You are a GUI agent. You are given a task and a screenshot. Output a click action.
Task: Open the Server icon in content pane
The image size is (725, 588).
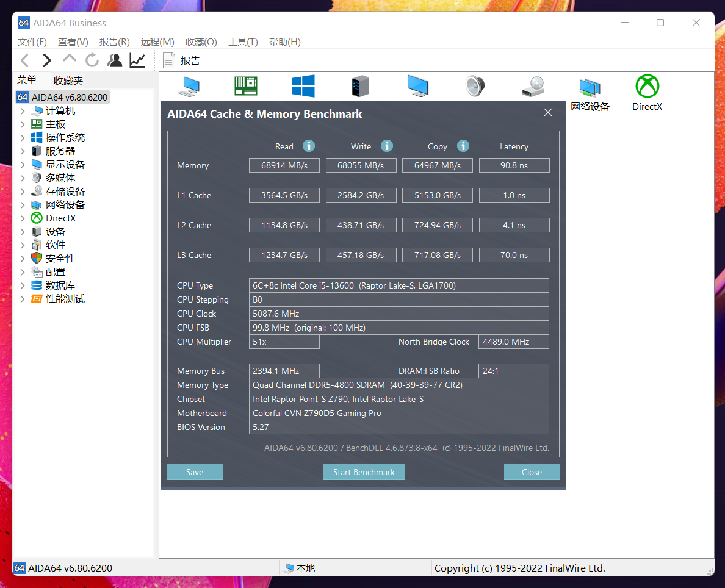point(361,86)
